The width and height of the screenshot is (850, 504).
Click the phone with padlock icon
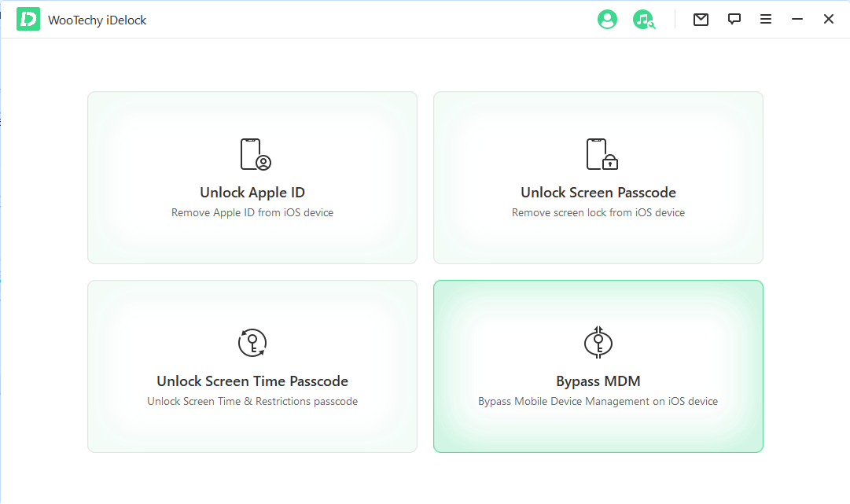tap(601, 154)
